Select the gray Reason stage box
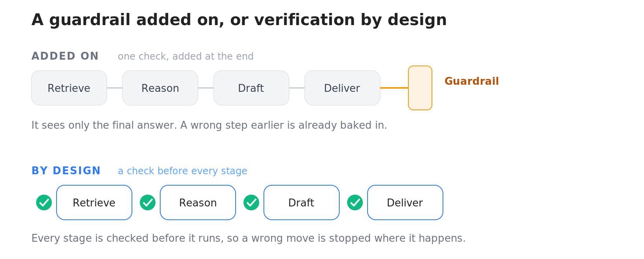The height and width of the screenshot is (259, 644). (x=160, y=88)
